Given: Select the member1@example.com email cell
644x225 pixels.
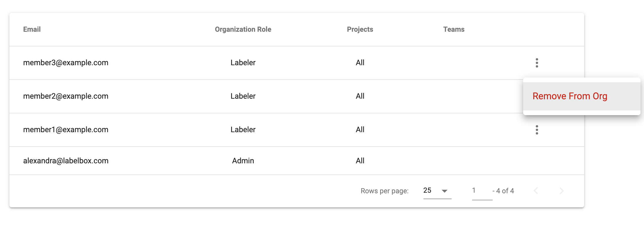Looking at the screenshot, I should click(66, 130).
